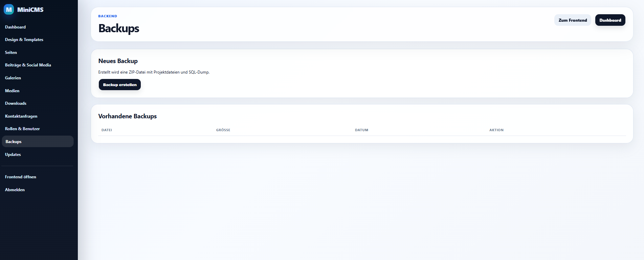Click the DATUM column header
This screenshot has height=260, width=644.
(x=361, y=130)
